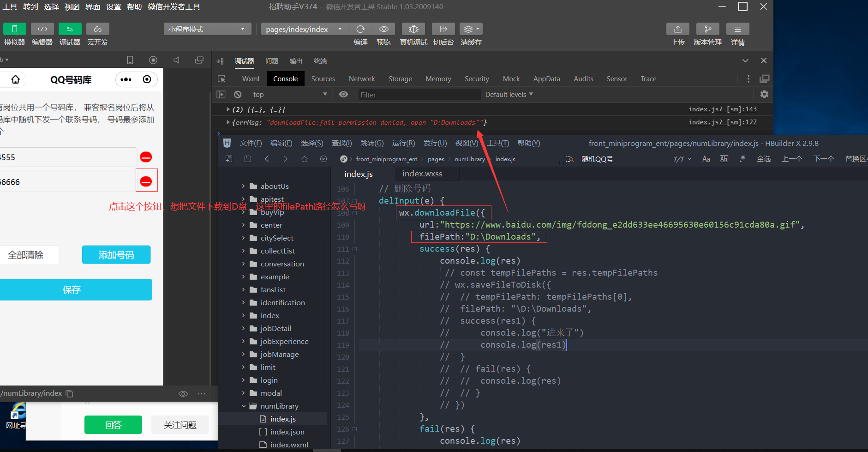
Task: Open the top context dropdown
Action: point(290,94)
